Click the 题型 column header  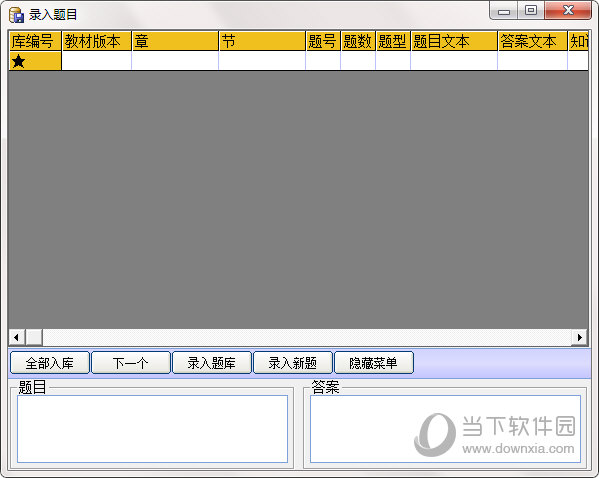point(393,41)
